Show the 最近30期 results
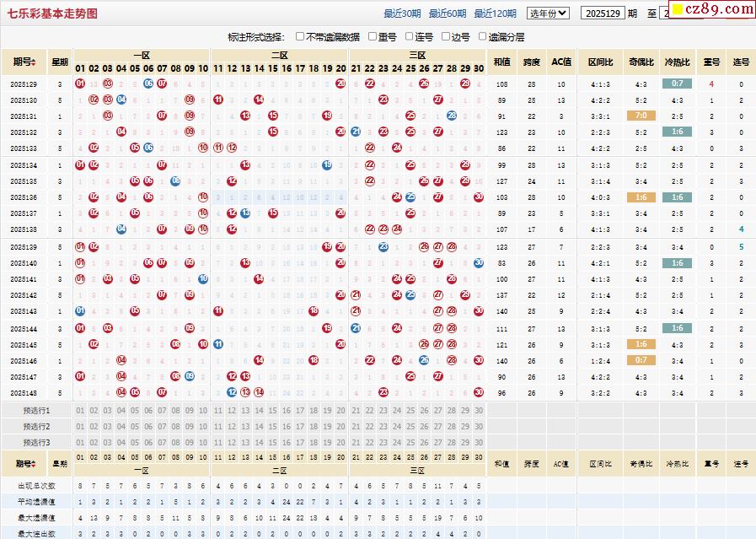756x539 pixels. pos(402,13)
